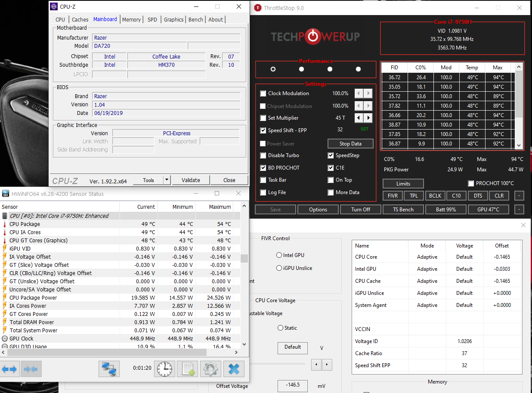Reset the HWiNFO sensor timer with the clock icon
This screenshot has width=532, height=393.
[164, 369]
